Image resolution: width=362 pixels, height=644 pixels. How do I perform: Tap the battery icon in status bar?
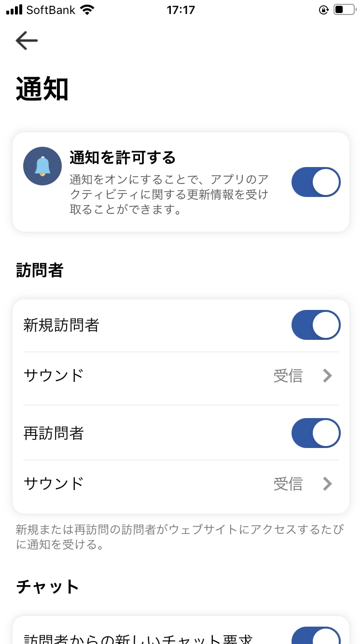pyautogui.click(x=344, y=10)
